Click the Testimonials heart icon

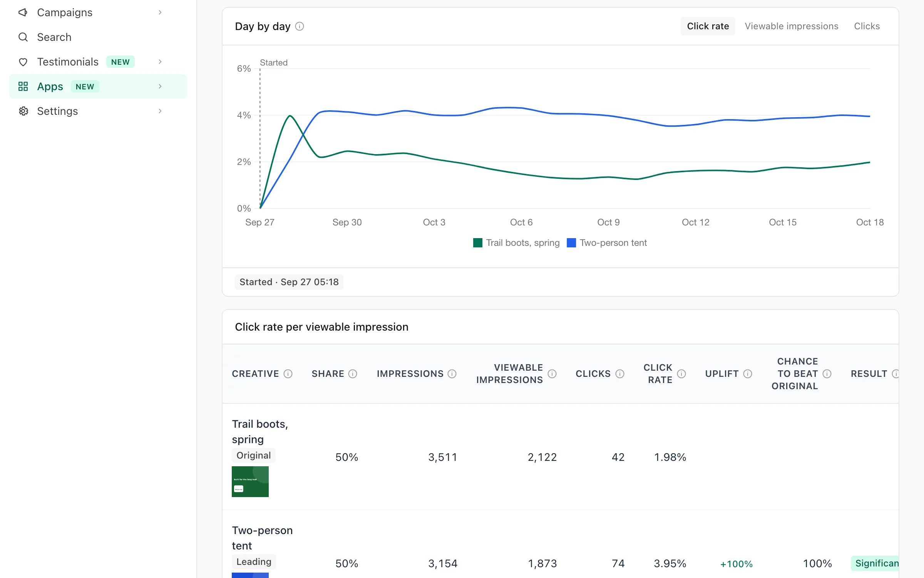click(23, 62)
